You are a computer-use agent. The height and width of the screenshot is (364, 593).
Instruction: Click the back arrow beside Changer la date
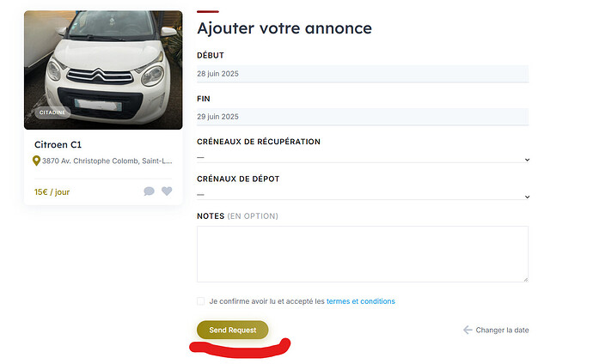coord(468,330)
